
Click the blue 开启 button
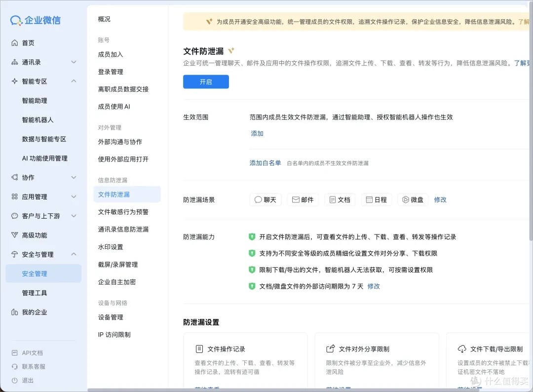pos(206,82)
